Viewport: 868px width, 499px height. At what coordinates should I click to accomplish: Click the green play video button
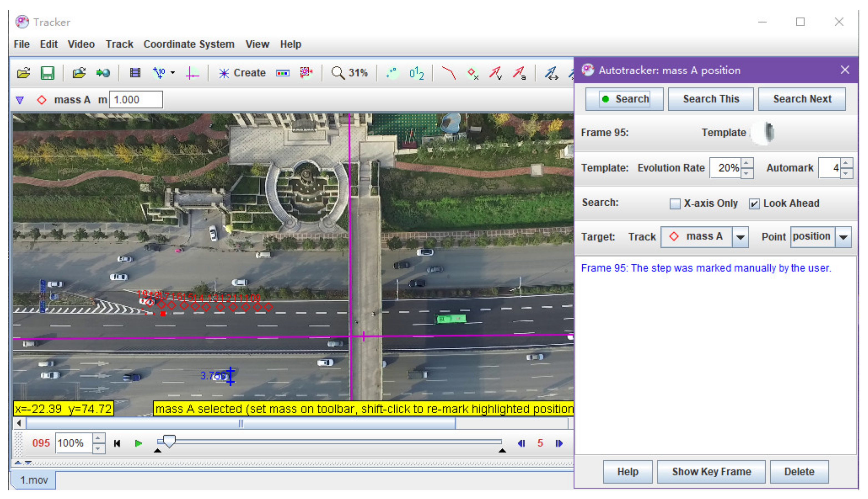click(x=138, y=444)
